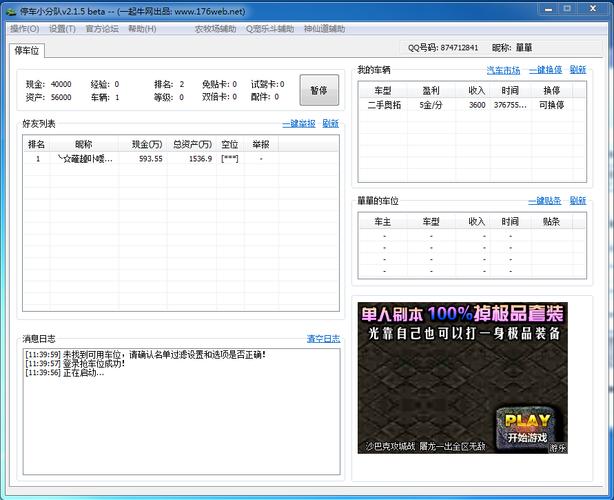Click the app icon in the title bar

[10, 11]
